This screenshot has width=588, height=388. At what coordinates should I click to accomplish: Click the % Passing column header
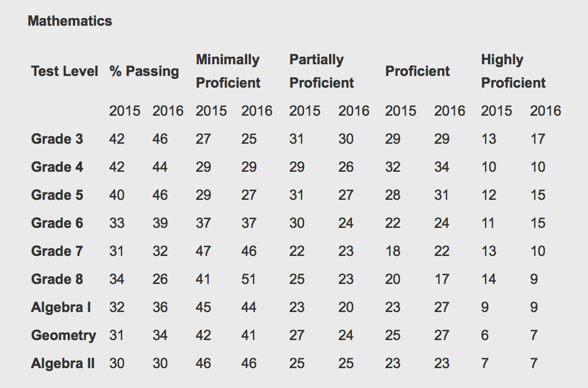point(144,71)
